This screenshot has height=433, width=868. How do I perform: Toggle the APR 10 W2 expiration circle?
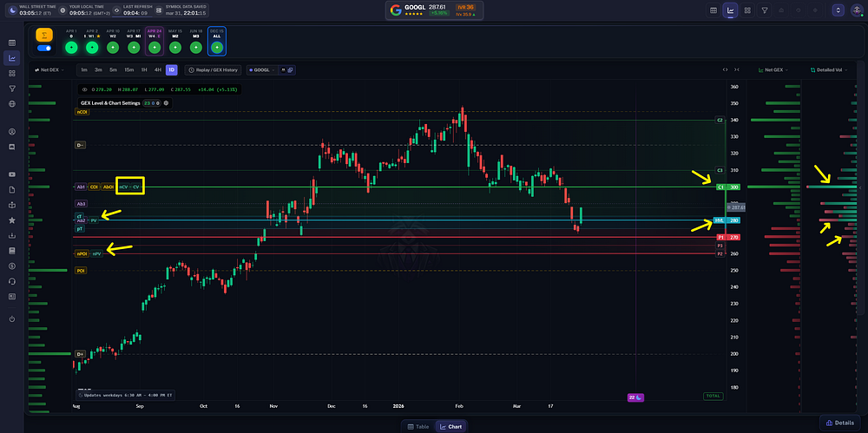click(113, 48)
